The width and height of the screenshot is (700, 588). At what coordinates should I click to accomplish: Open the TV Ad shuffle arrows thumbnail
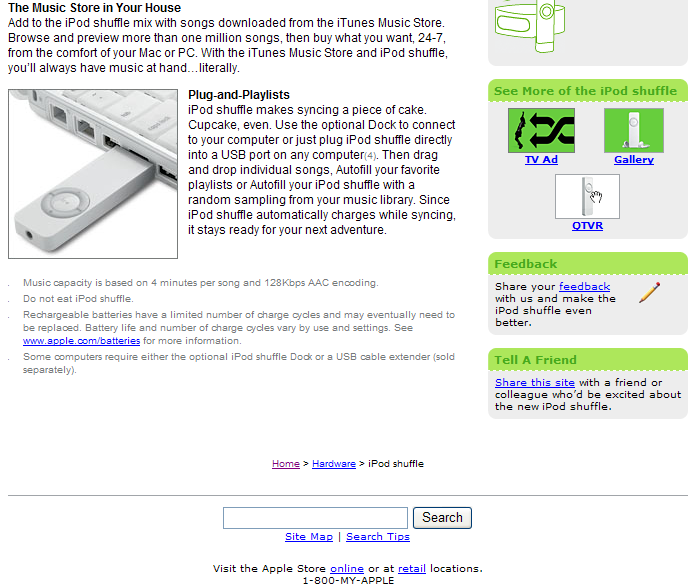point(541,130)
